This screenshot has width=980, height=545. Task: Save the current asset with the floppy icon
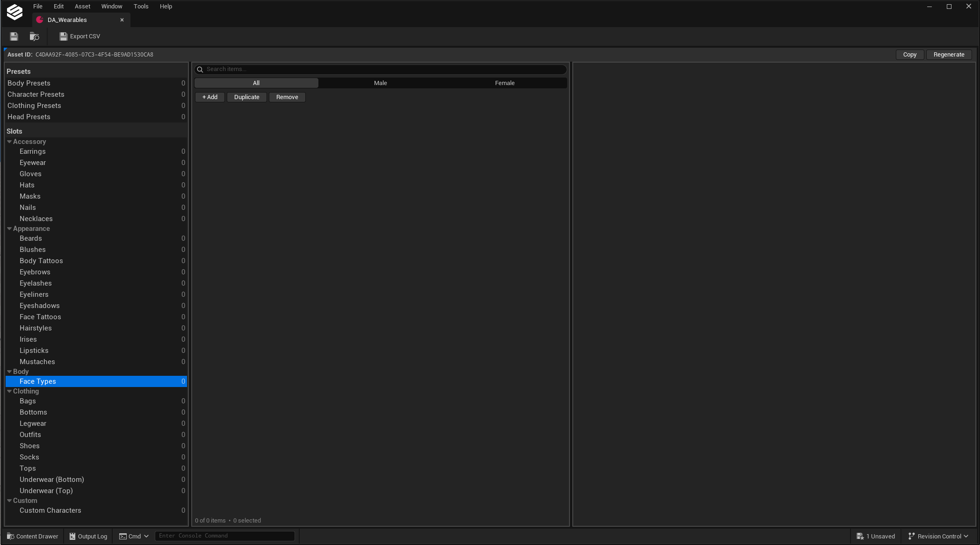click(14, 36)
